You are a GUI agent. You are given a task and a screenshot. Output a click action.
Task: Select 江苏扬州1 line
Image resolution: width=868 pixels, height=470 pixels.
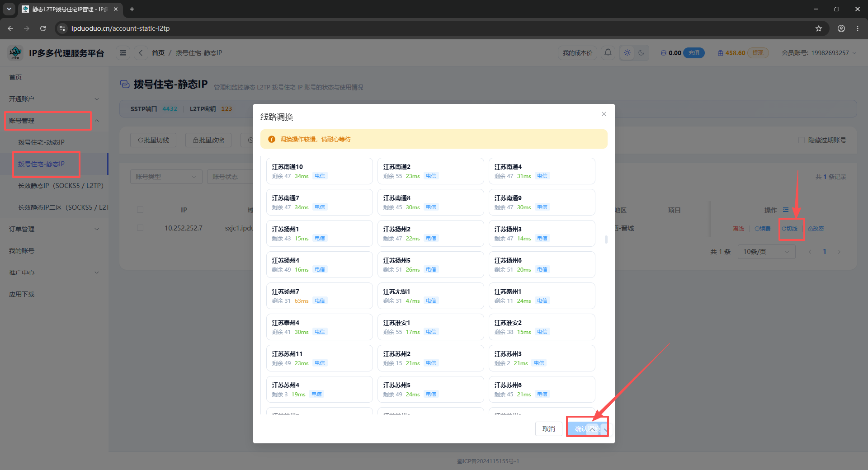(x=319, y=233)
